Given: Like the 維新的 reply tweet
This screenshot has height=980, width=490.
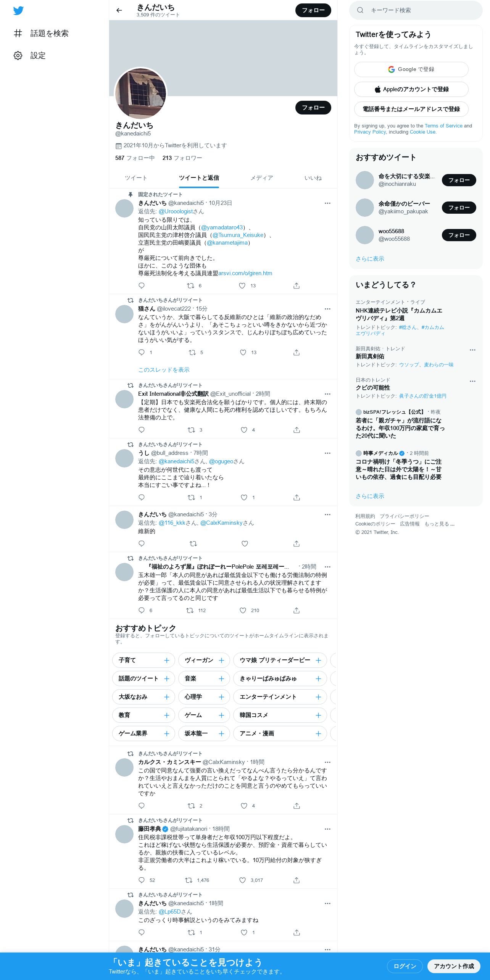Looking at the screenshot, I should coord(245,543).
